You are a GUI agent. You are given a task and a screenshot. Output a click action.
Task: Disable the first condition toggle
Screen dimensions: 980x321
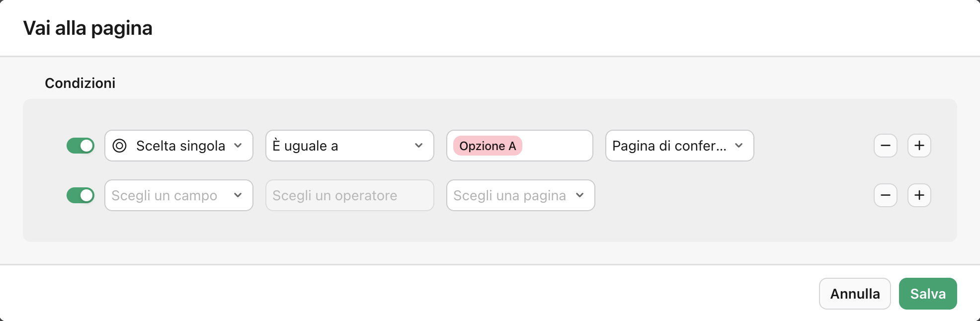[x=81, y=146]
